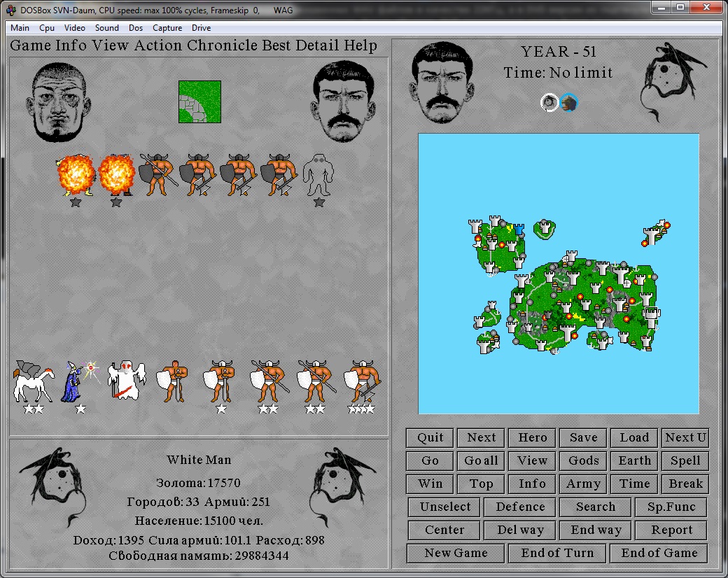Viewport: 728px width, 578px height.
Task: Select the bald enemy hero portrait
Action: point(59,102)
